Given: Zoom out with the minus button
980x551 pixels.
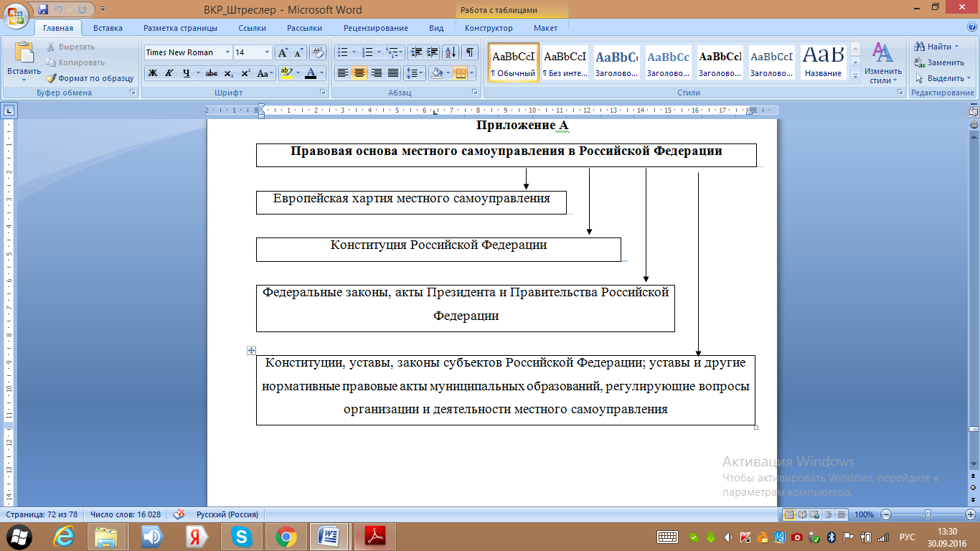Looking at the screenshot, I should point(886,514).
